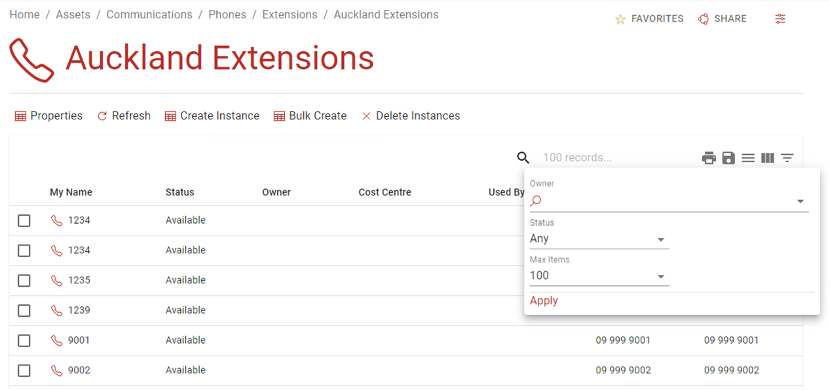Click the Share icon

703,19
